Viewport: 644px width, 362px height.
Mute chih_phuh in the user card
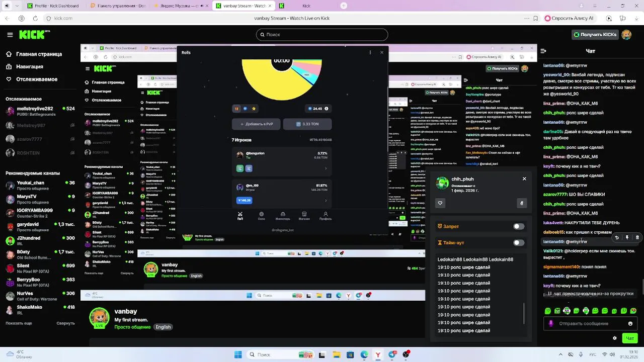(522, 203)
